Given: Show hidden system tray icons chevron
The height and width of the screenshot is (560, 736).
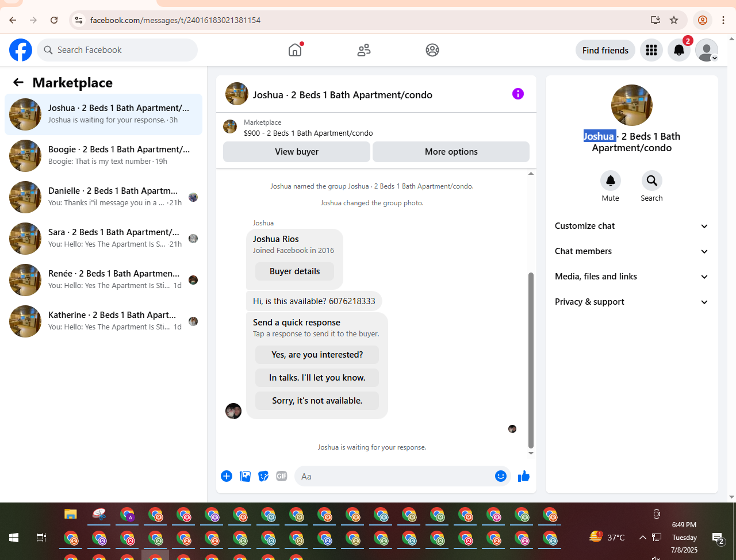Looking at the screenshot, I should [x=642, y=538].
